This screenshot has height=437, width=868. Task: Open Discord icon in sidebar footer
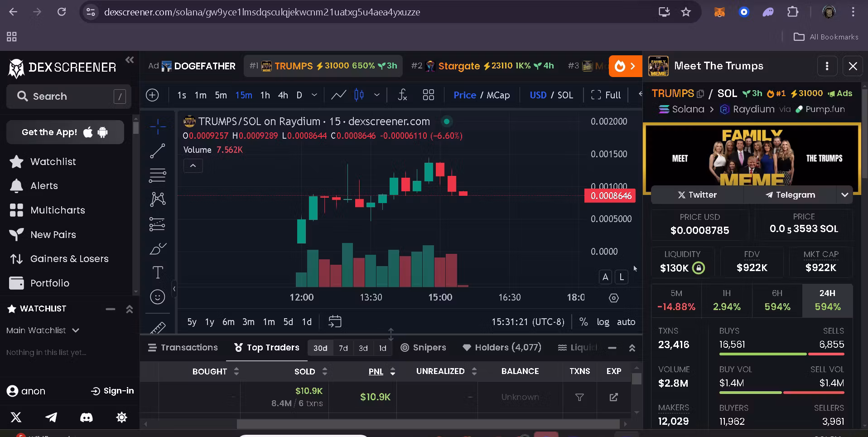coord(86,417)
